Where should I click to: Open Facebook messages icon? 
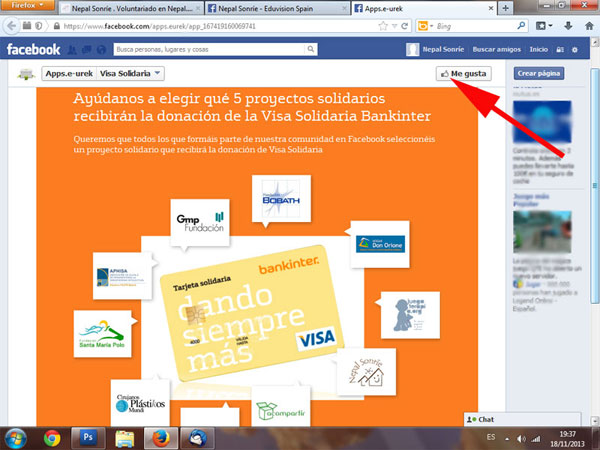[x=86, y=49]
